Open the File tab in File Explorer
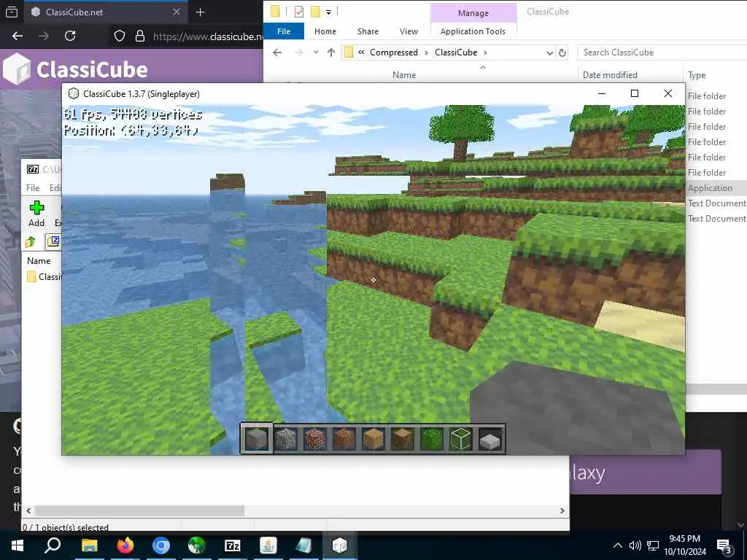Screen dimensions: 747x560 [284, 31]
